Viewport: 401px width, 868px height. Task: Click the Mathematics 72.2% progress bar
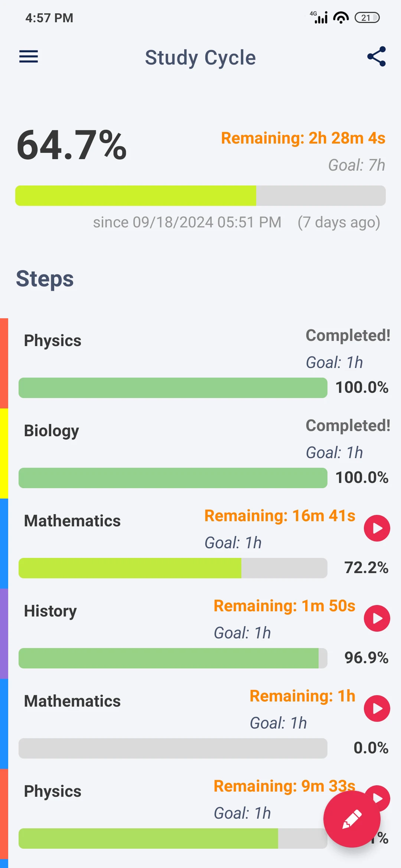(x=173, y=568)
